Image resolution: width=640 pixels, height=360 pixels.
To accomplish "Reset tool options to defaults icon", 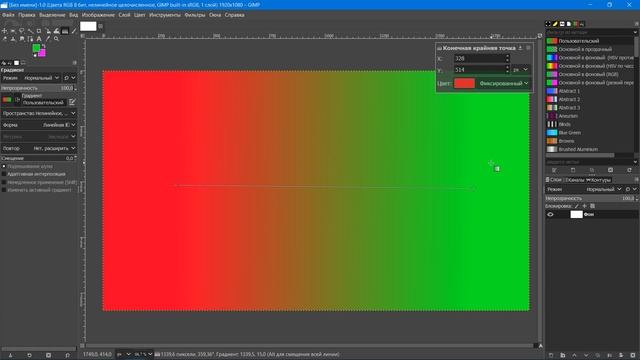I will click(x=67, y=356).
